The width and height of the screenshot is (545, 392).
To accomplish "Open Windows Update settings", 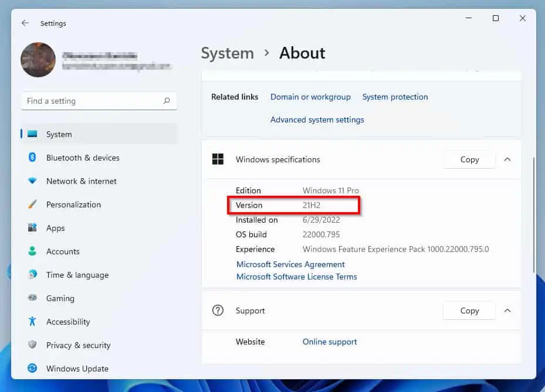I will [x=99, y=369].
